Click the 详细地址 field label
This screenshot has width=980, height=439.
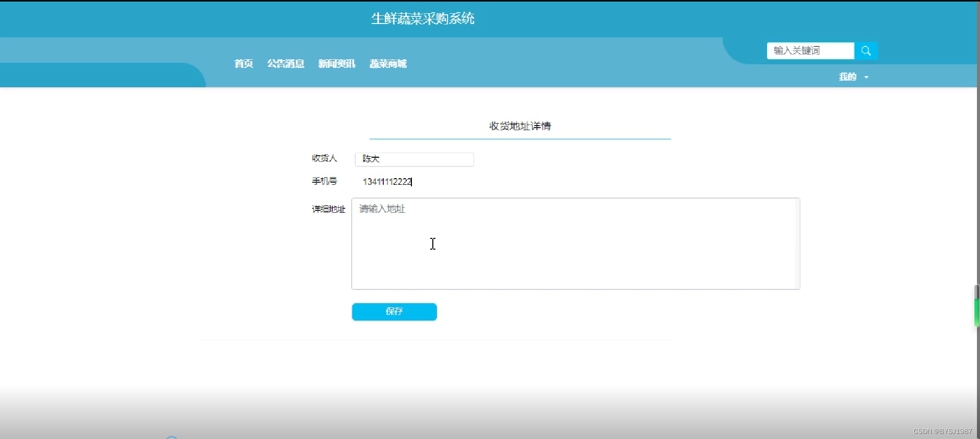[329, 209]
